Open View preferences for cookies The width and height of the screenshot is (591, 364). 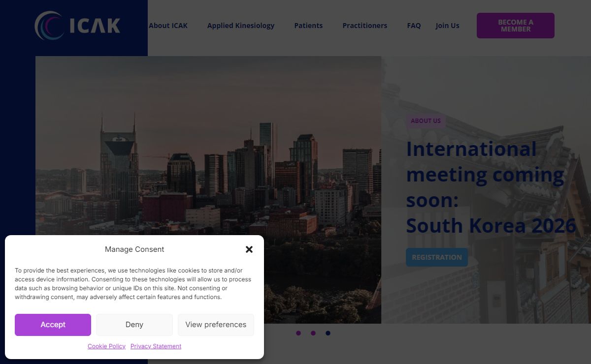216,325
